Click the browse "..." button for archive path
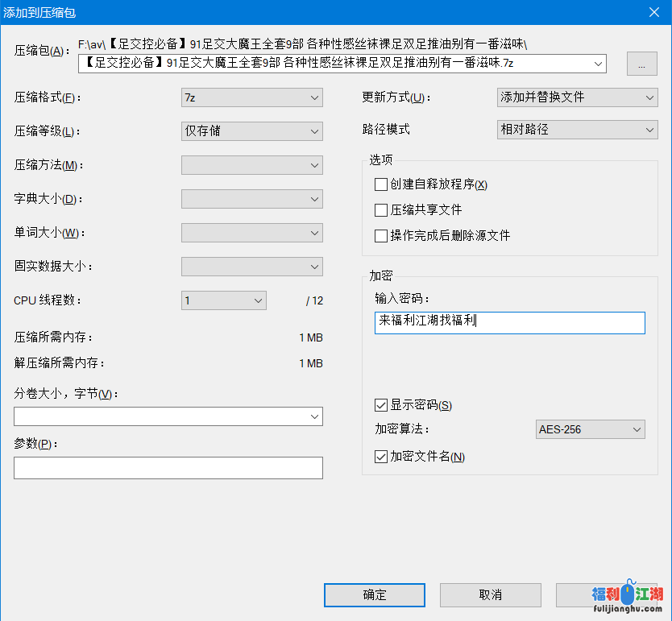The height and width of the screenshot is (621, 672). pyautogui.click(x=641, y=65)
